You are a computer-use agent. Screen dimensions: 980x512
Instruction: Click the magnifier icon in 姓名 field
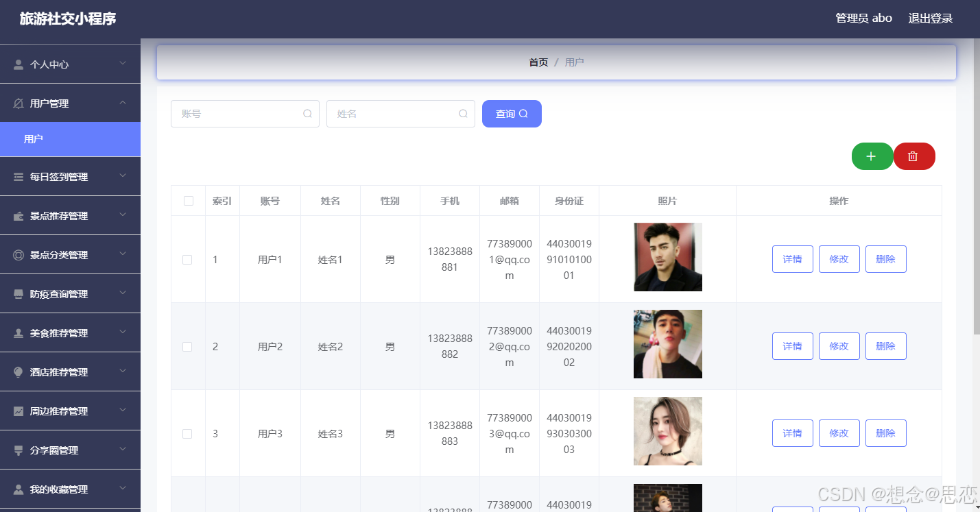click(463, 114)
